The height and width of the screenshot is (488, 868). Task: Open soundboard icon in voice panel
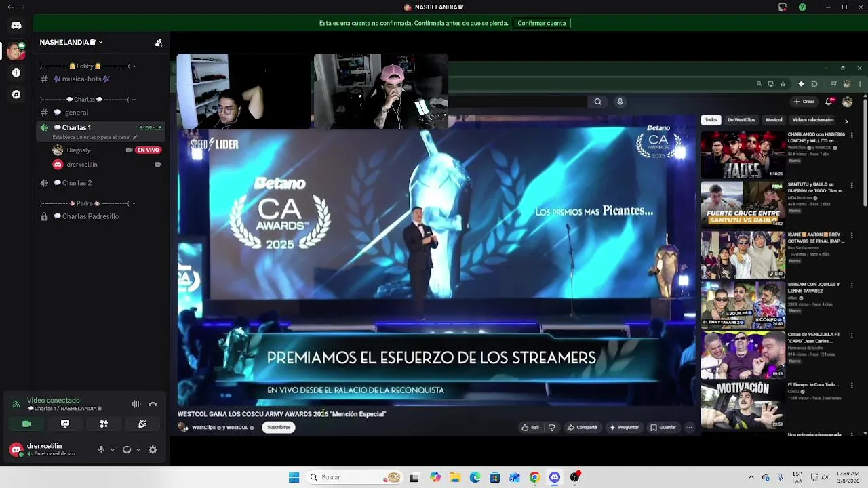point(142,424)
